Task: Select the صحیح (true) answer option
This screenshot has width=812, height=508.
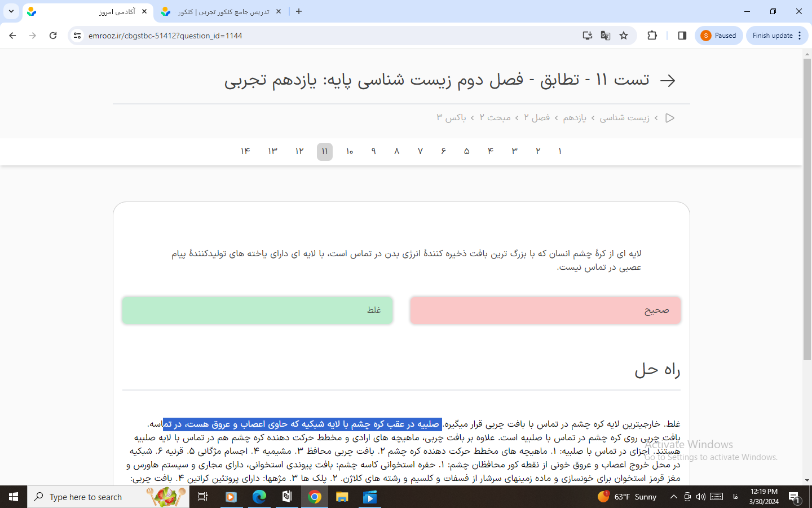Action: click(545, 310)
